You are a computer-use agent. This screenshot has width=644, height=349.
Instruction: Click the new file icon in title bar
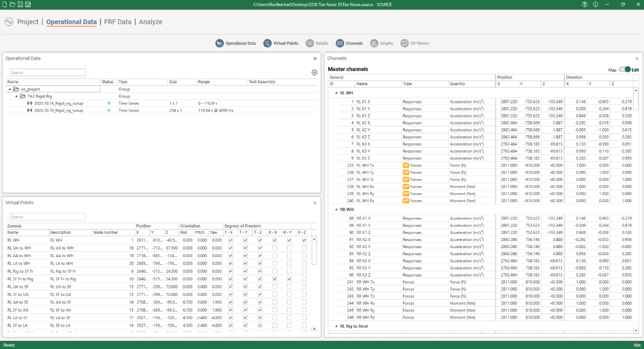4,4
